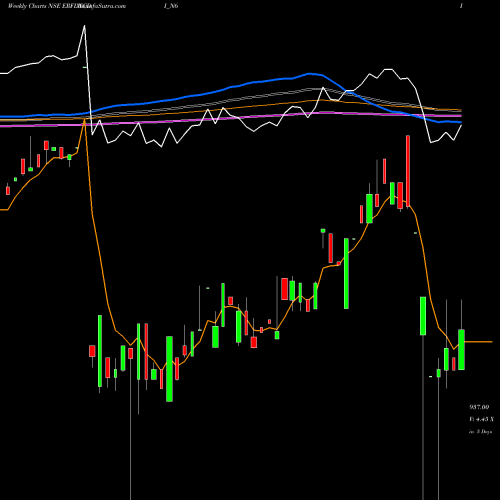Click the white indicator line's sharp spike peak
Image resolution: width=500 pixels, height=500 pixels.
click(84, 26)
